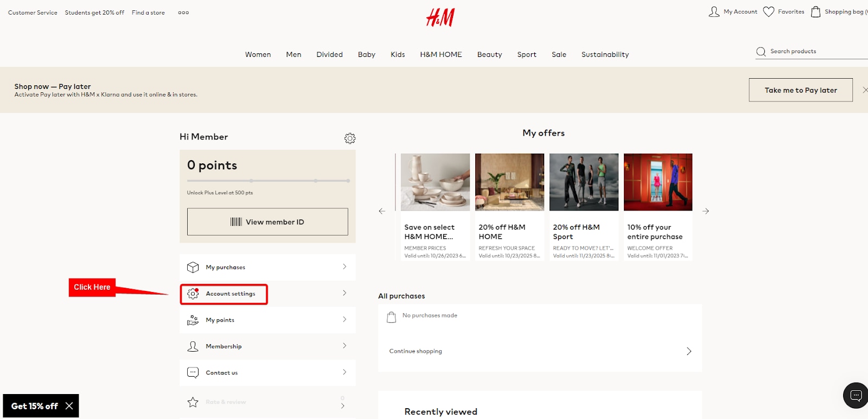Click the points progress bar
This screenshot has width=868, height=419.
(x=269, y=181)
